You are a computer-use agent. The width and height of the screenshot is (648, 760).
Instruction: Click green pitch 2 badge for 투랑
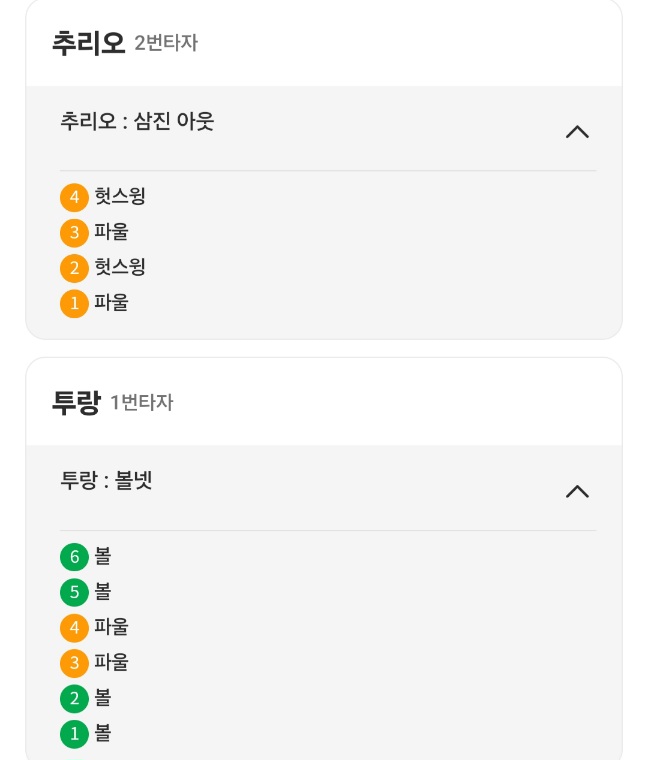74,698
